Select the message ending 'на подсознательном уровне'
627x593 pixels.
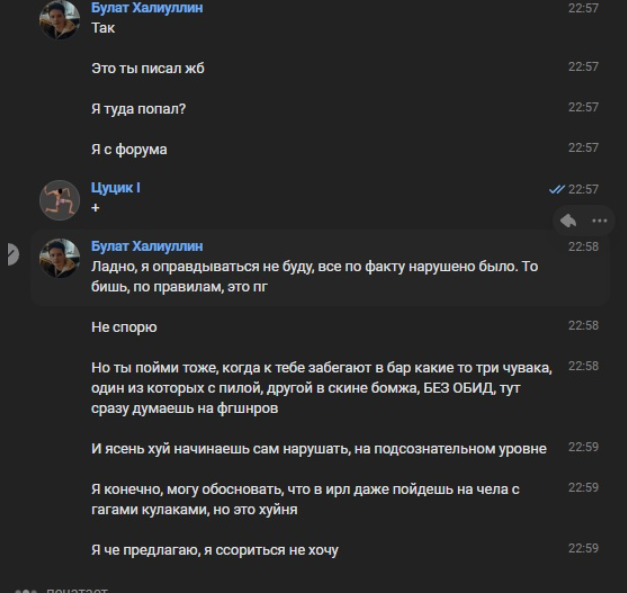click(318, 449)
